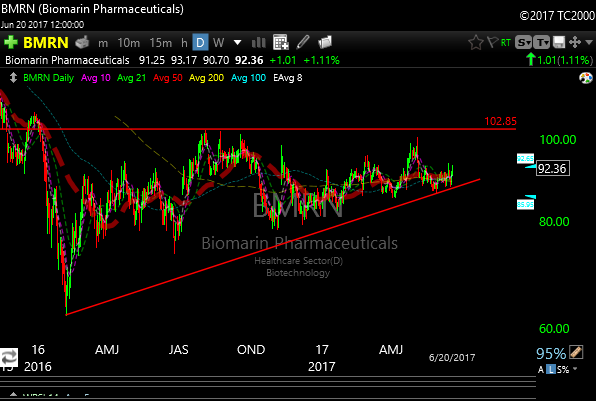This screenshot has width=596, height=401.
Task: Toggle the RT real-time indicator
Action: click(506, 43)
